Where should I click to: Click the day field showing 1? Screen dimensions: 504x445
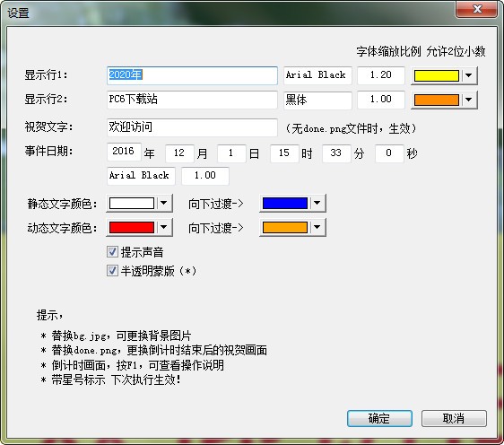(x=231, y=153)
